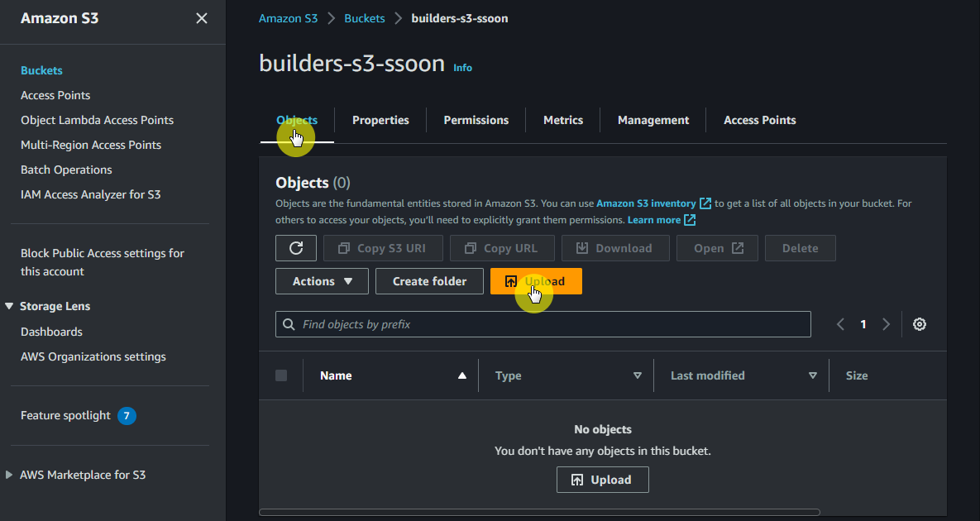Screen dimensions: 980x521
Task: Click page number 1 in pagination
Action: coord(863,324)
